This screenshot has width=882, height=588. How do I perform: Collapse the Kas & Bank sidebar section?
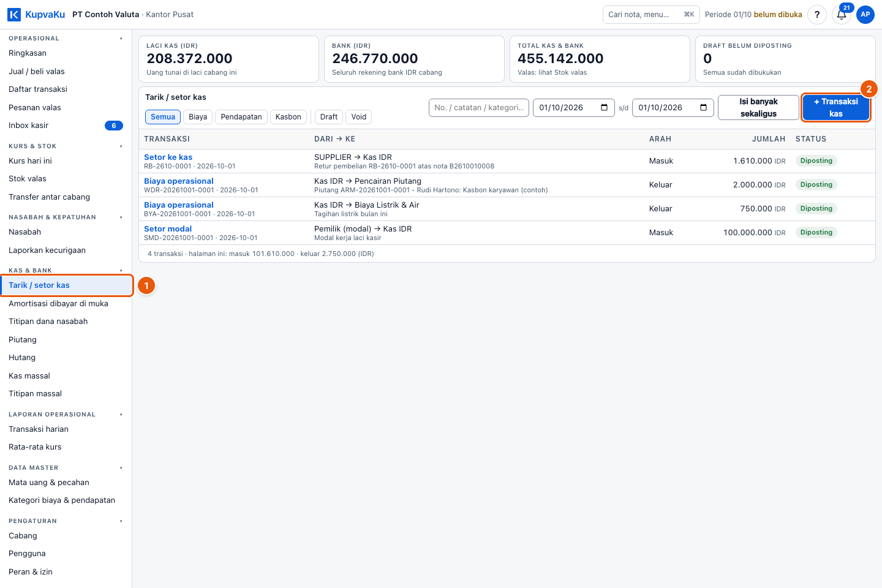pos(121,271)
